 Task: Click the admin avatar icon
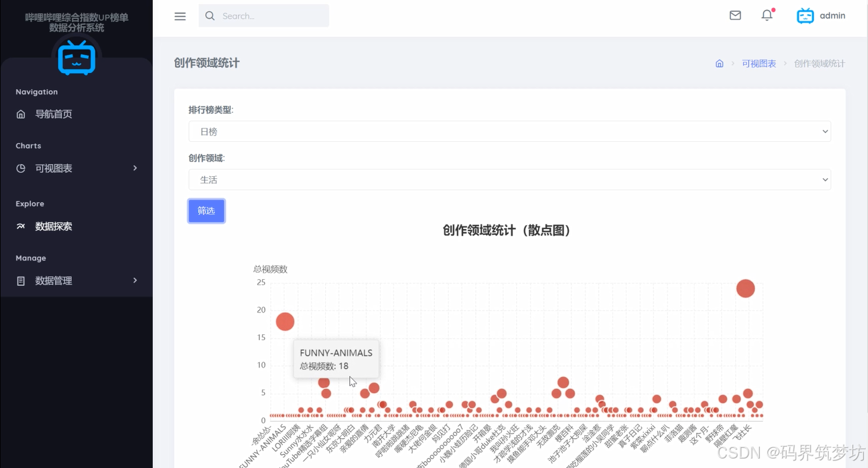pos(806,16)
